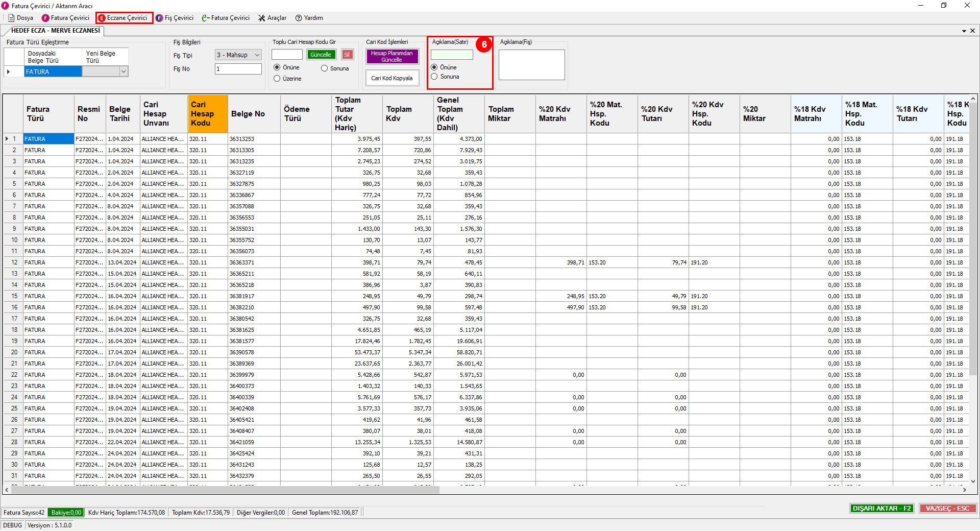The height and width of the screenshot is (531, 980).
Task: Open the Yardım help menu
Action: (309, 18)
